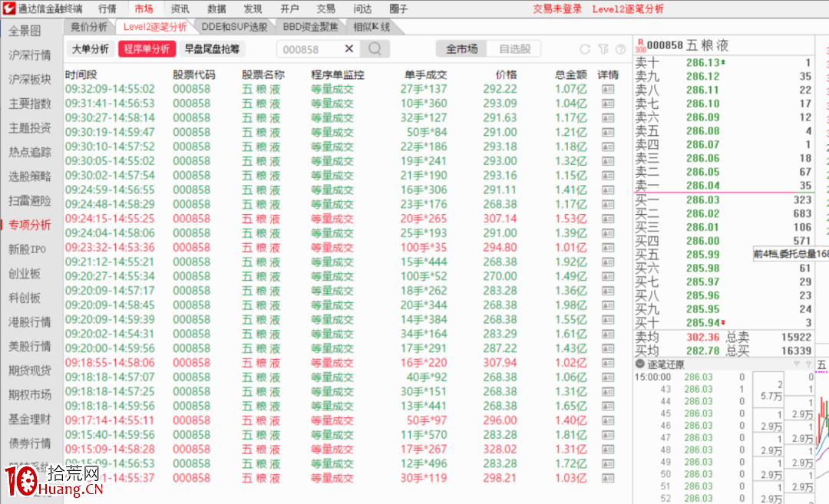
Task: Select the 09:15:40-14:59:56 time range cell
Action: [x=110, y=435]
